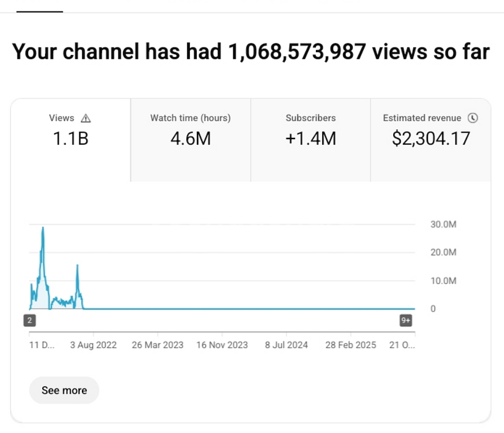Click the 30.0M y-axis label
Screen dimensions: 504x433
click(443, 225)
